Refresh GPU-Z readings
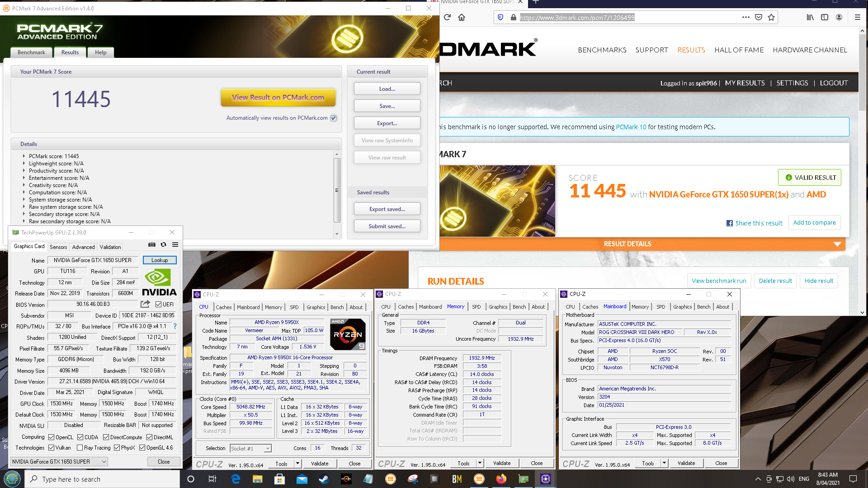Viewport: 868px width, 488px height. pos(164,245)
